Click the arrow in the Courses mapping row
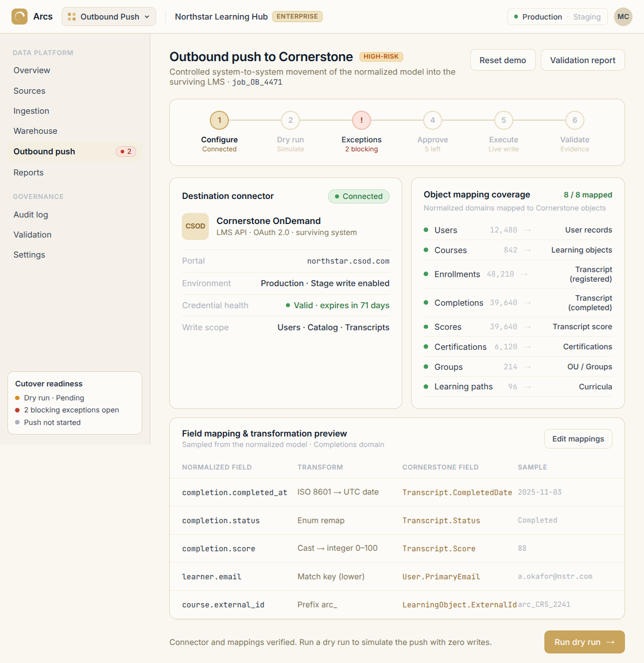 click(527, 250)
